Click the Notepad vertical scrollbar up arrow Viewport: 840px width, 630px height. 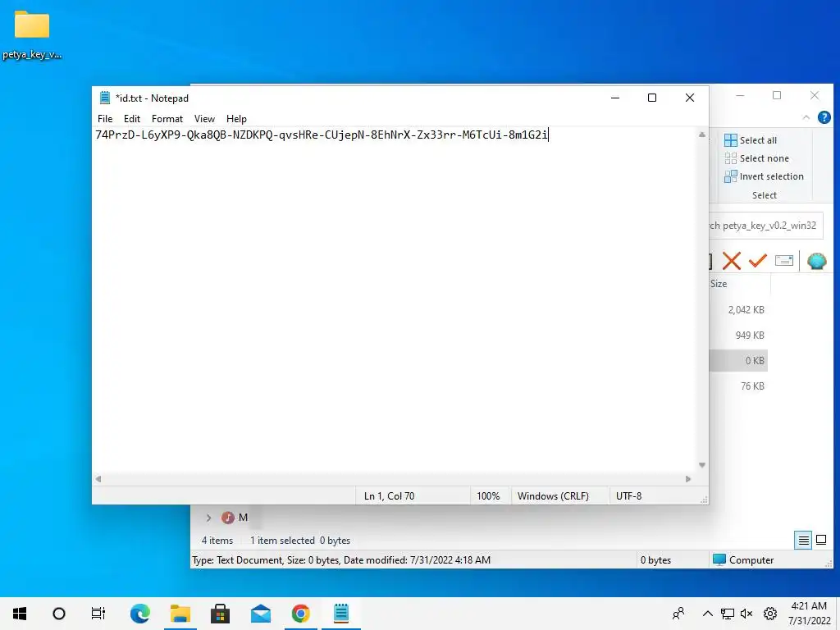pyautogui.click(x=702, y=135)
